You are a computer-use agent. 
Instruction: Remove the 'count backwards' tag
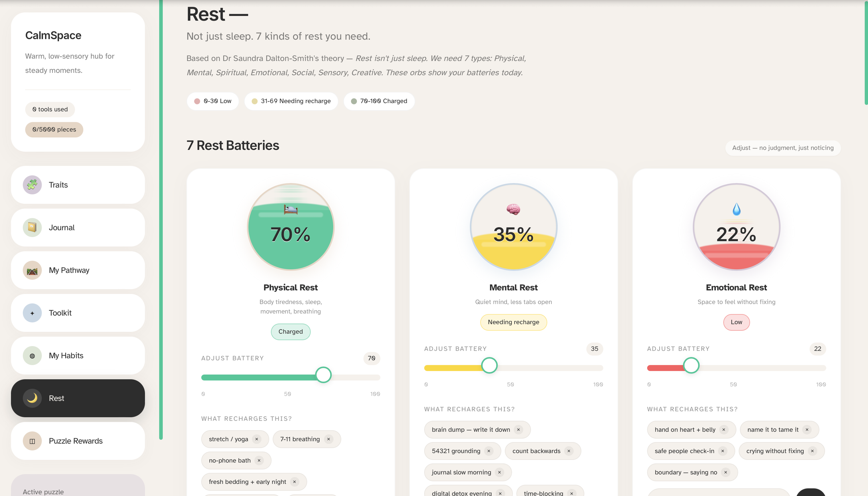(569, 451)
